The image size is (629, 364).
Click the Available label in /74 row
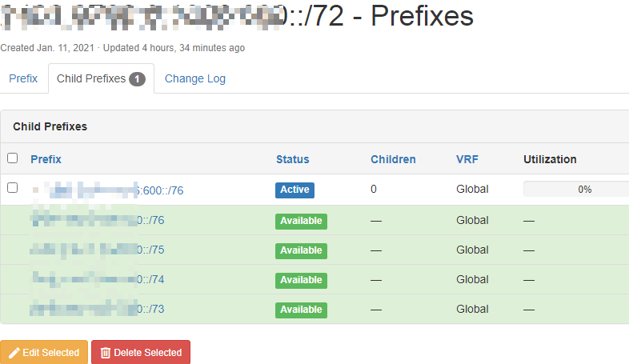tap(301, 281)
